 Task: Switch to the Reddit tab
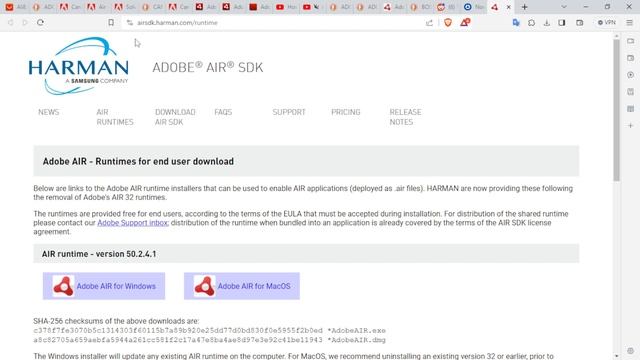click(447, 7)
